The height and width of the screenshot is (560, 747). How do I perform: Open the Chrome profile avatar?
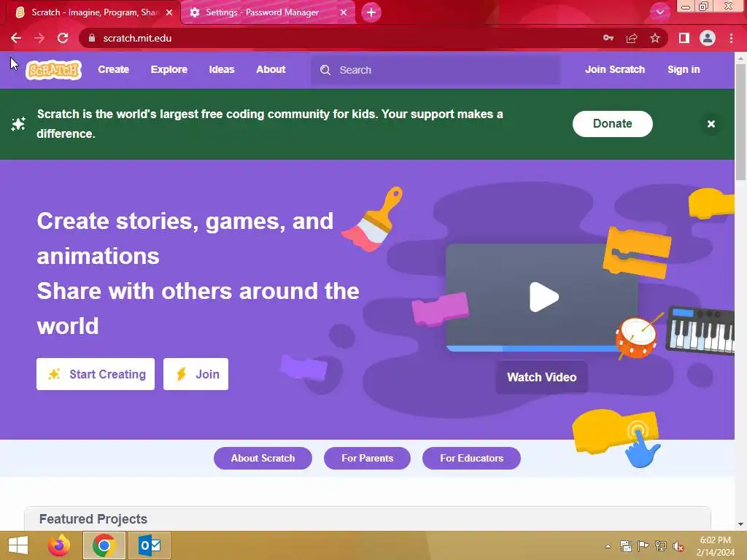click(708, 38)
